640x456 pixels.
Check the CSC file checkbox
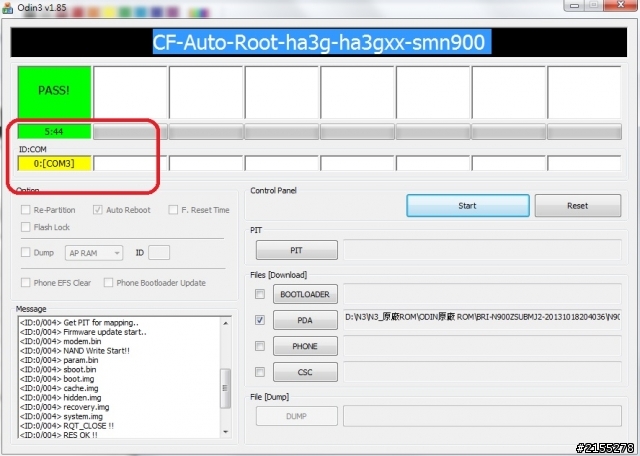pyautogui.click(x=260, y=372)
